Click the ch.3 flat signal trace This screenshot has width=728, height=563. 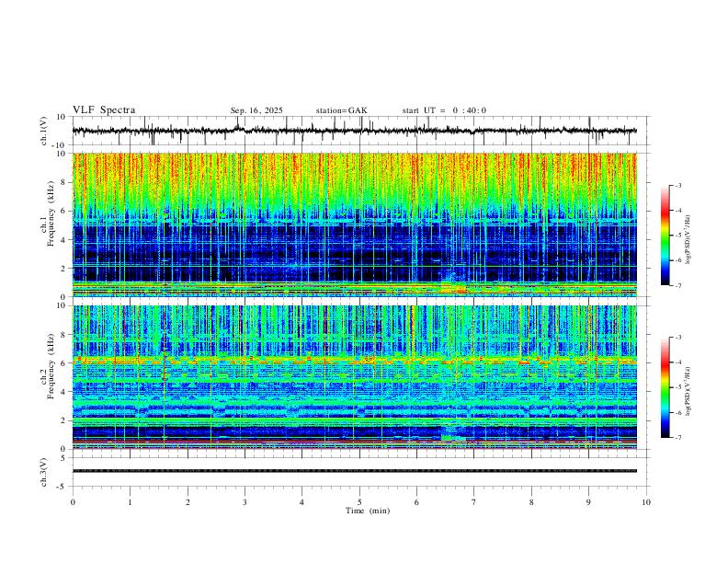(x=355, y=471)
